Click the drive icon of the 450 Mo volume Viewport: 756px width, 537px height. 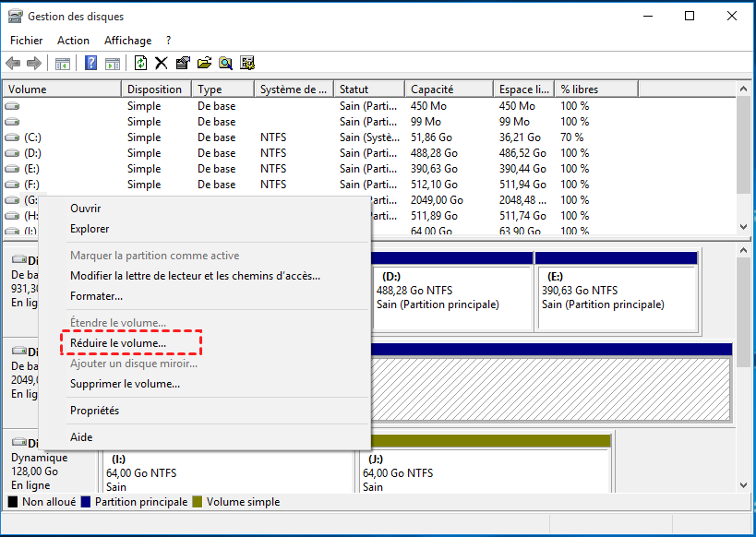click(x=12, y=106)
